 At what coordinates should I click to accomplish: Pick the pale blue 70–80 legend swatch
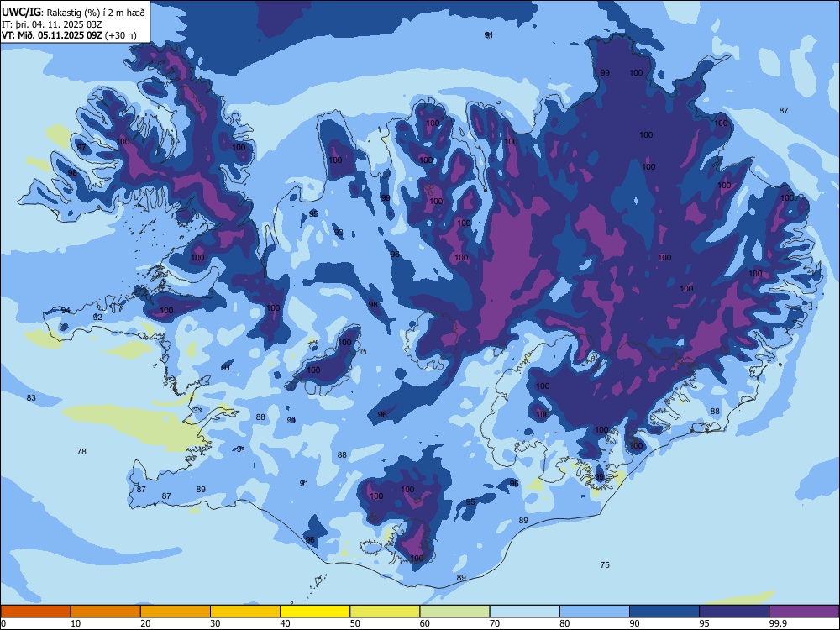[x=524, y=612]
